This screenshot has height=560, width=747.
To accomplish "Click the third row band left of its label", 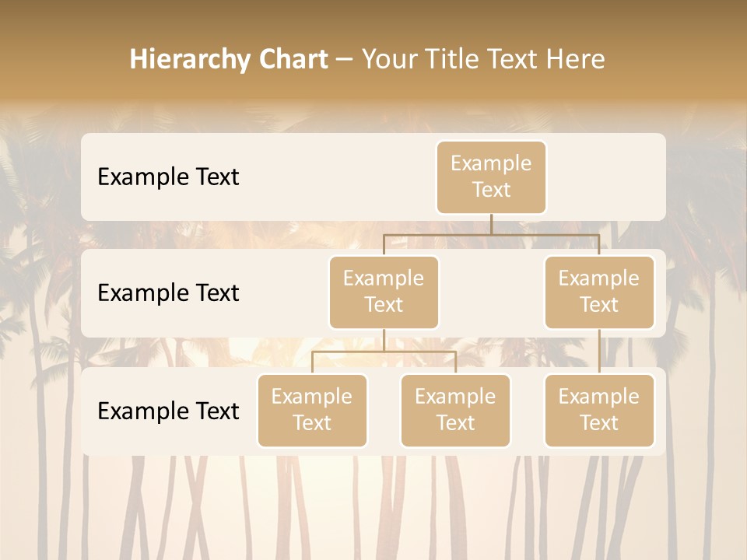I will pos(89,411).
